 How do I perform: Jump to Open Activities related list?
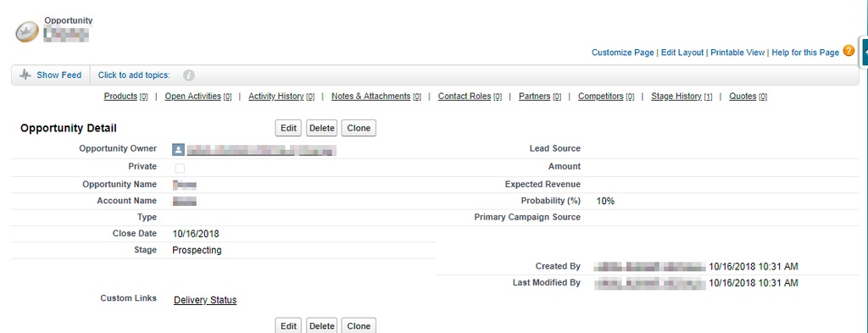pyautogui.click(x=192, y=97)
